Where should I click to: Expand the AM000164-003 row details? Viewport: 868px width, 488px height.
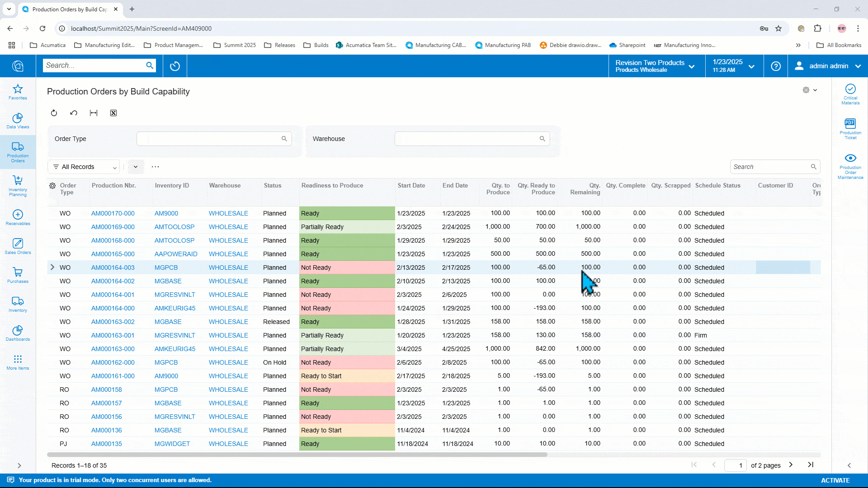53,267
